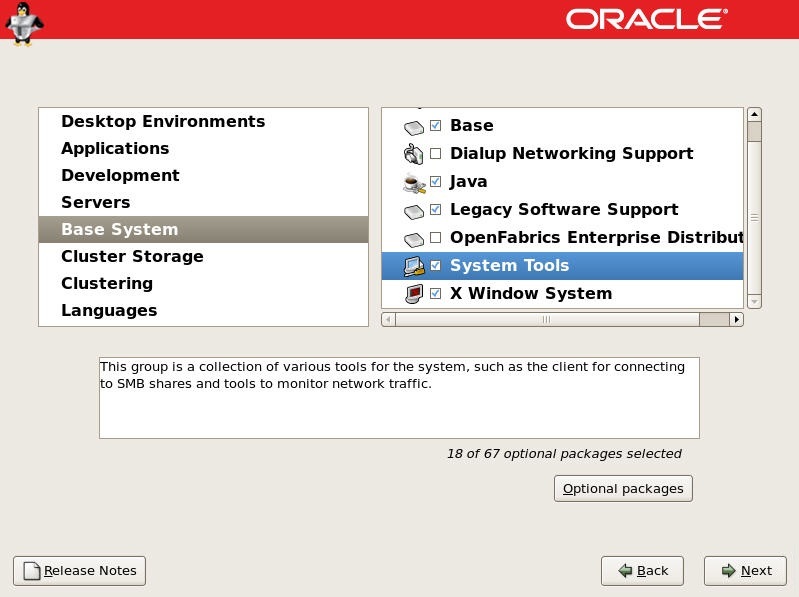Screen dimensions: 799x597
Task: Open the Optional packages dialog
Action: tap(623, 489)
